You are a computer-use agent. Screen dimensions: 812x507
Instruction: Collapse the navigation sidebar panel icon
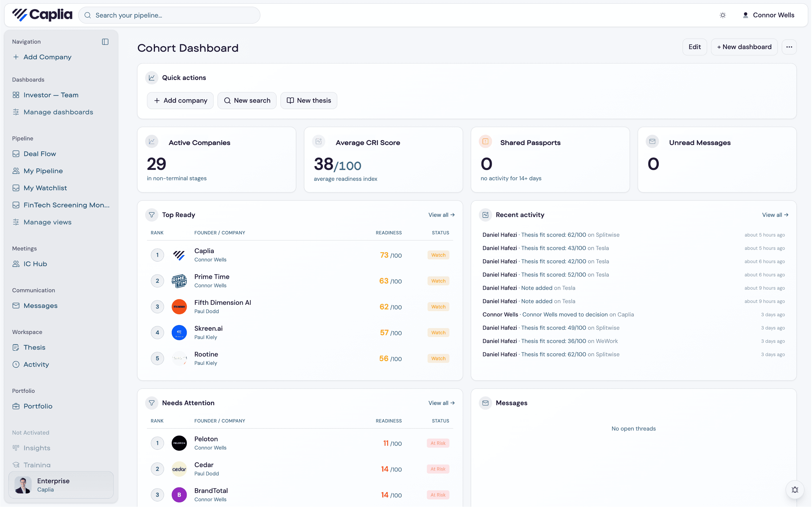[x=105, y=42]
